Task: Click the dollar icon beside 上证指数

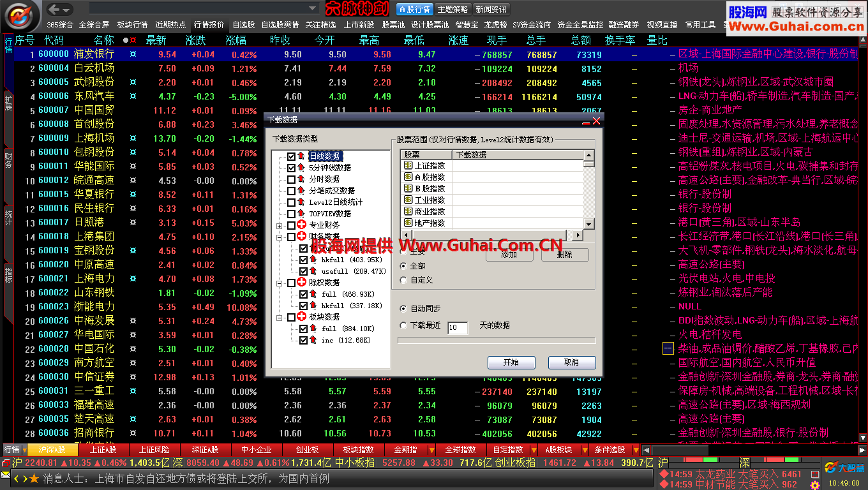Action: [x=407, y=165]
